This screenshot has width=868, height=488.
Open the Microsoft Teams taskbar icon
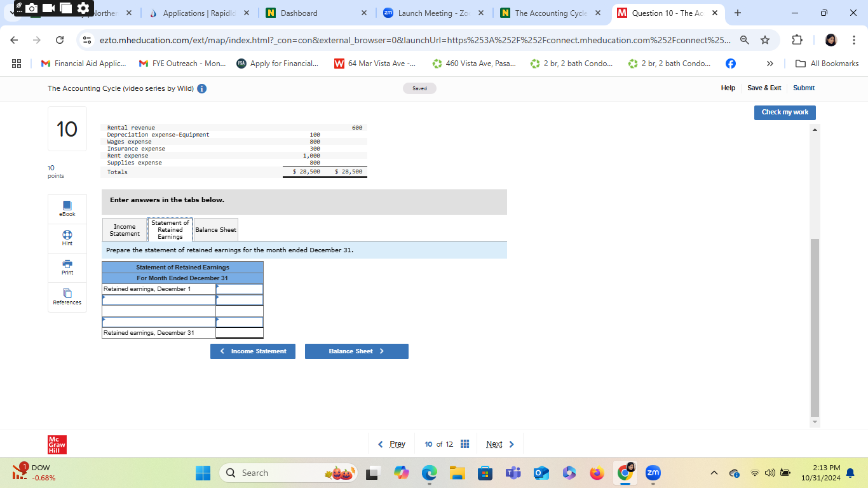pos(512,473)
